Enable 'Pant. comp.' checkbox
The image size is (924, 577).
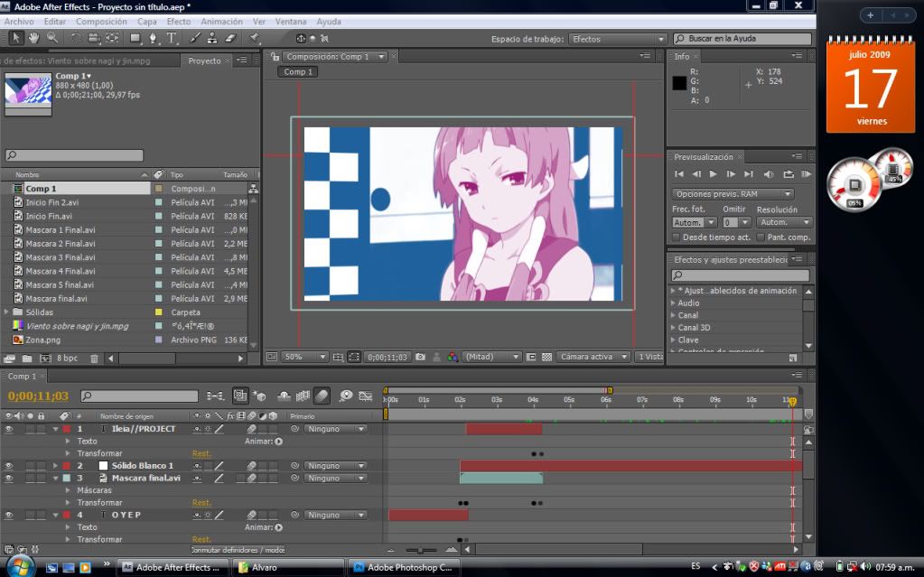coord(761,237)
